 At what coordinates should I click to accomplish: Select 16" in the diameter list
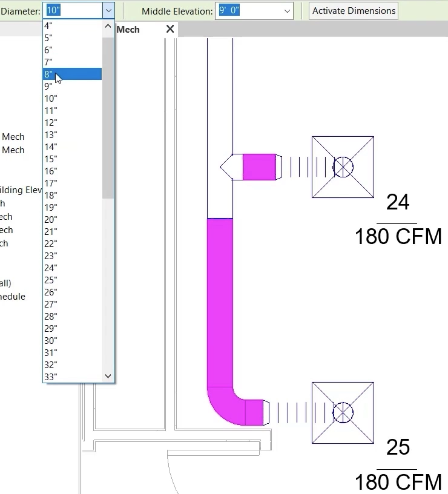[x=72, y=171]
